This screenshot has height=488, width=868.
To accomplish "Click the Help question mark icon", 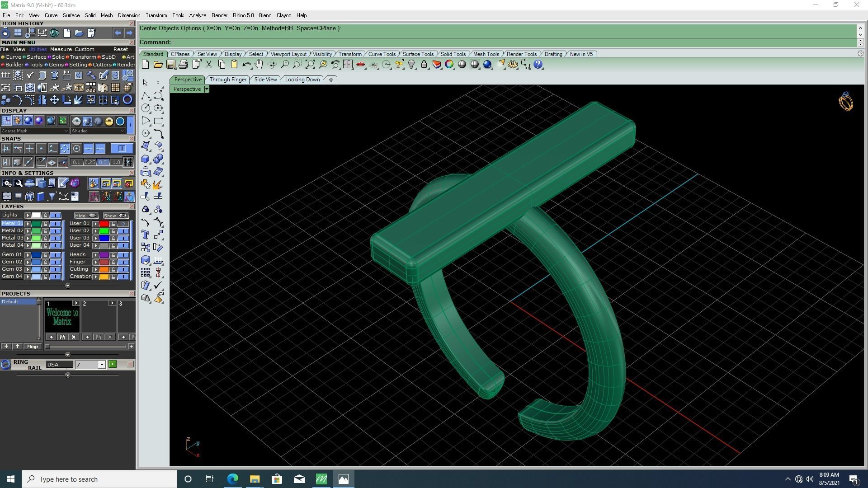I will pos(538,65).
